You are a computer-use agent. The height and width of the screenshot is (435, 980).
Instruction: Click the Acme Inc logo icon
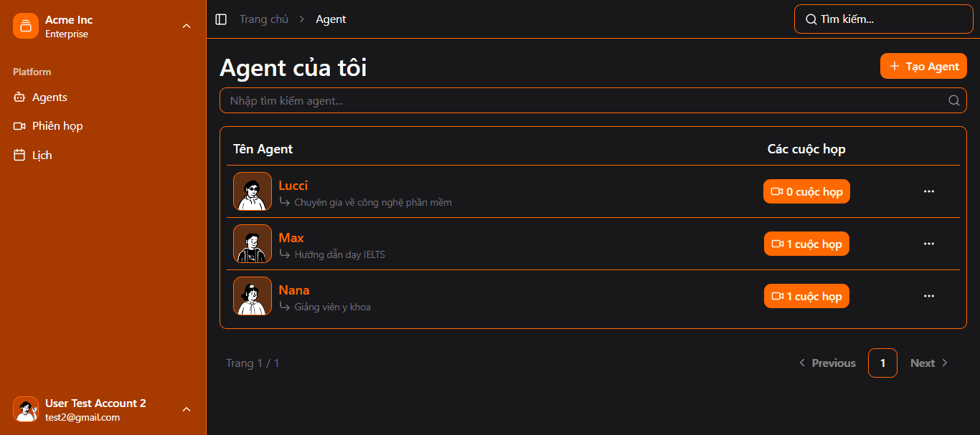click(26, 27)
